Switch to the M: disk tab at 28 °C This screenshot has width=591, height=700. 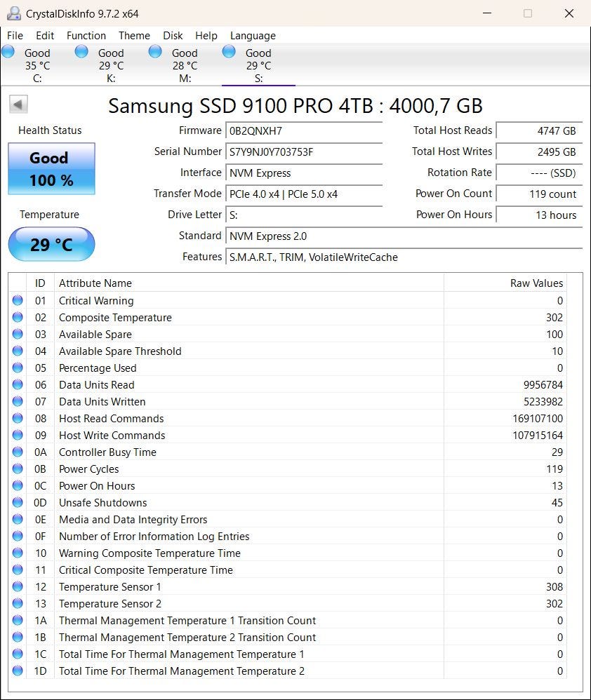[185, 65]
